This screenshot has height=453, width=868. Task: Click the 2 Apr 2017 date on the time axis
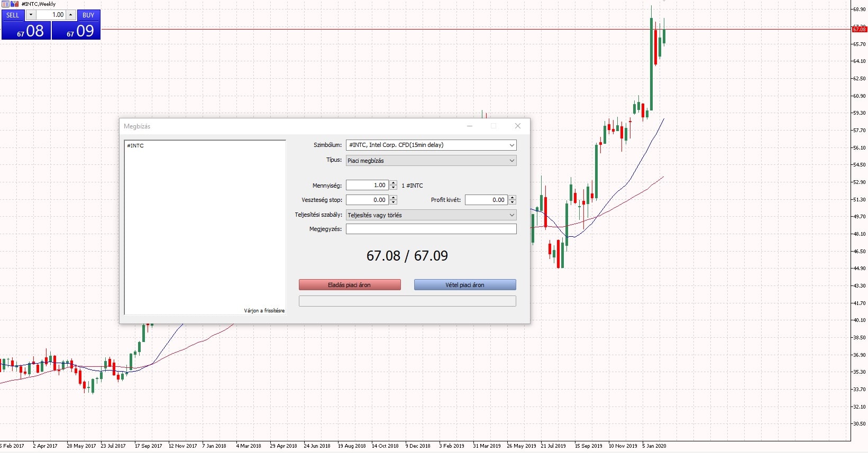coord(45,446)
